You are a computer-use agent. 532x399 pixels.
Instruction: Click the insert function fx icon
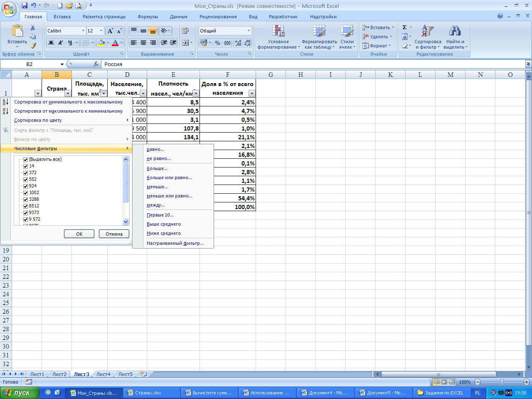[96, 64]
